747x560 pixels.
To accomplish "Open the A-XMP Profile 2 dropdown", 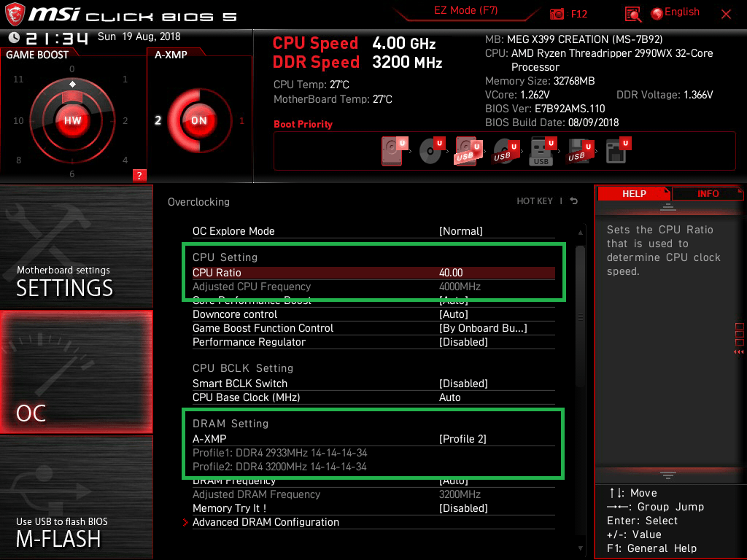I will 373,438.
